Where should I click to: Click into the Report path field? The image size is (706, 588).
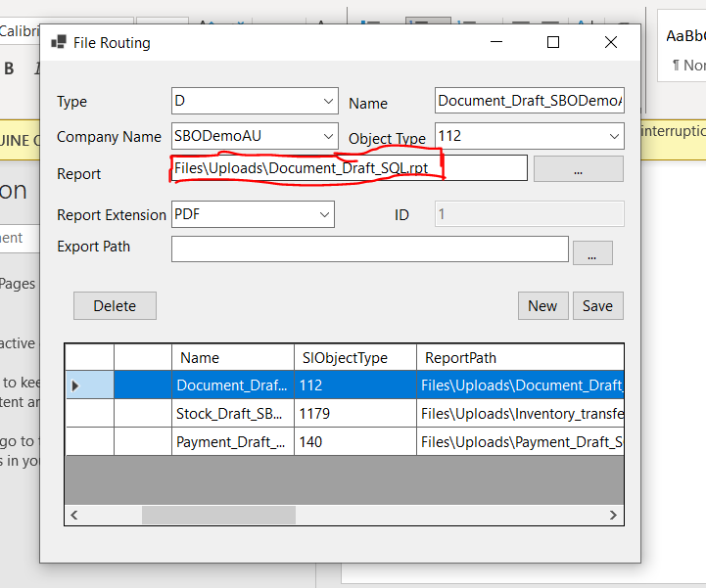tap(350, 168)
